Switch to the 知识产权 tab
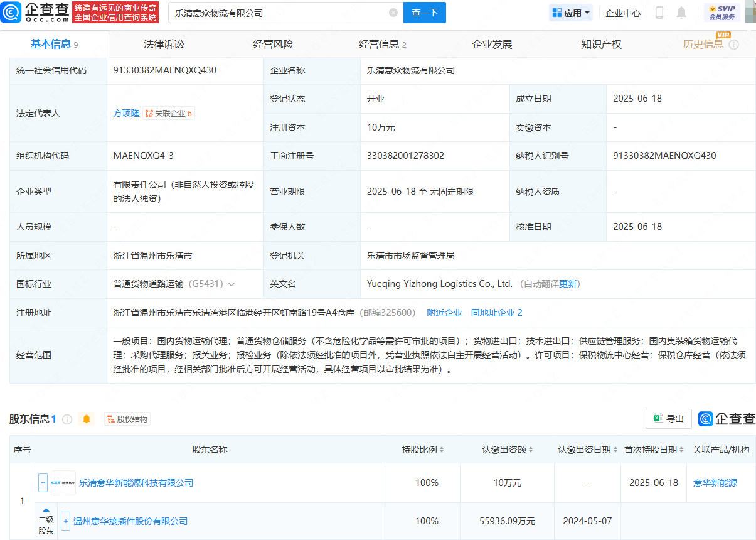756x540 pixels. tap(601, 45)
